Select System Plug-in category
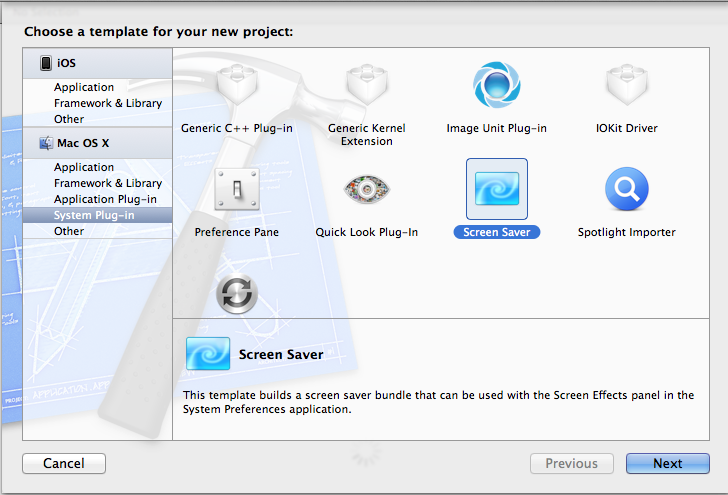 click(x=98, y=215)
